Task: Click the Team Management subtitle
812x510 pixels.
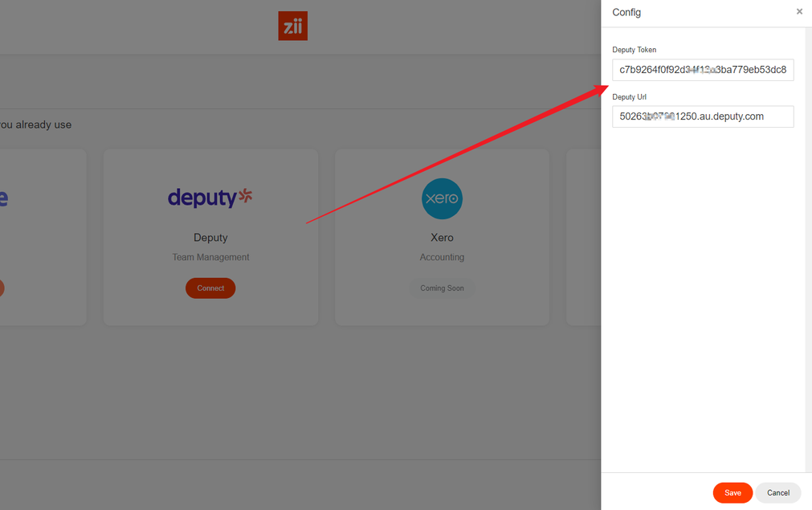Action: pyautogui.click(x=210, y=257)
